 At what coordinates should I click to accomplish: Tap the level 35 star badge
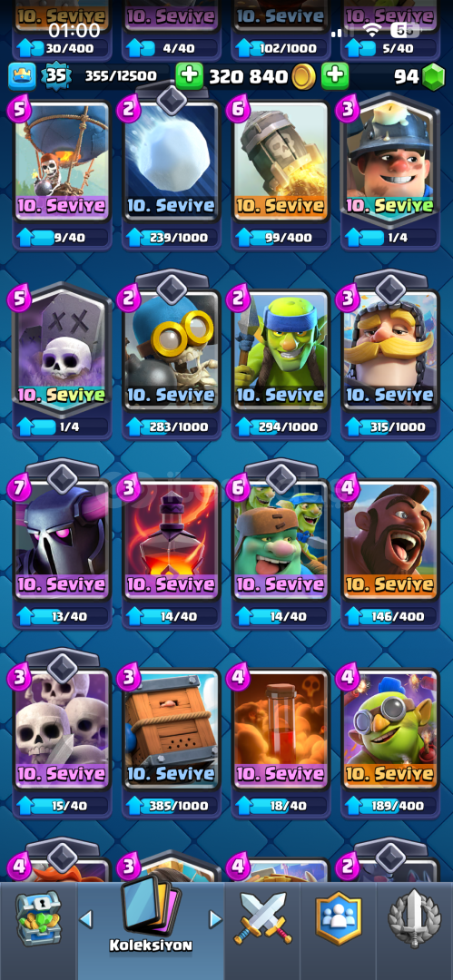point(54,76)
